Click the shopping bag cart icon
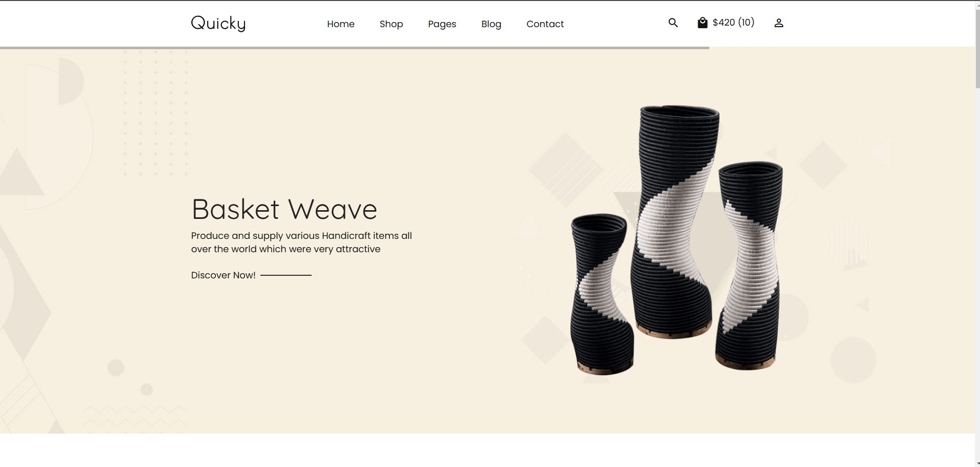Screen dimensions: 980x467 click(x=702, y=23)
